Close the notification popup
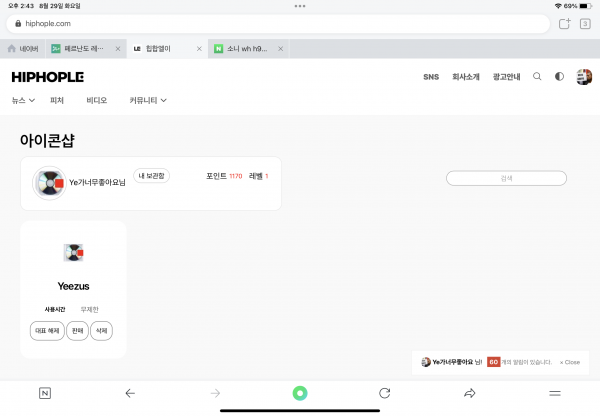600x416 pixels. [x=570, y=362]
